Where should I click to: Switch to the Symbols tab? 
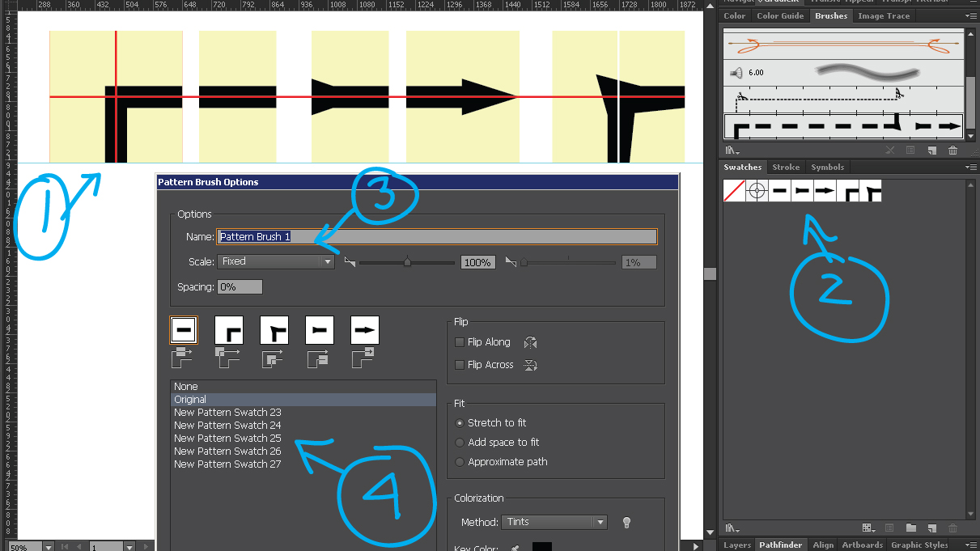click(827, 167)
